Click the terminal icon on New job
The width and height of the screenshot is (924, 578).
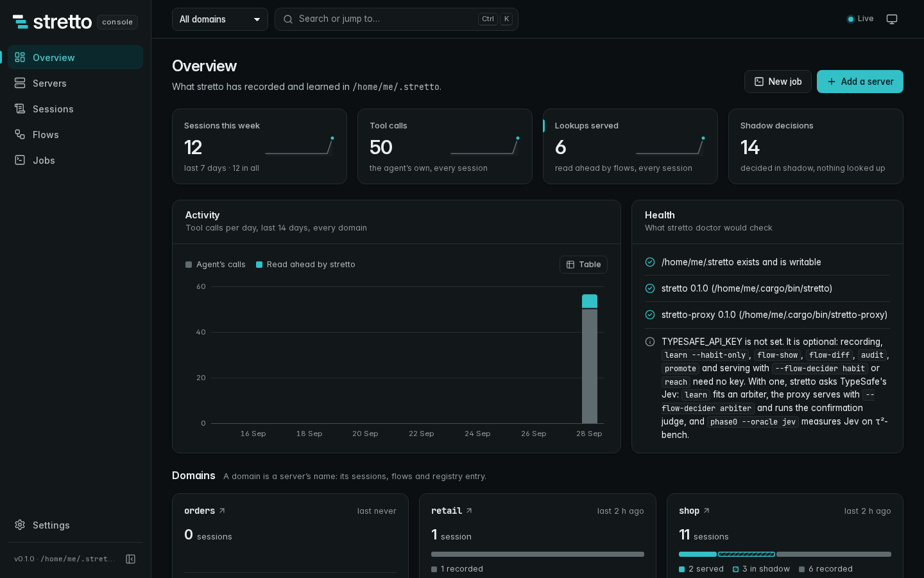tap(759, 82)
